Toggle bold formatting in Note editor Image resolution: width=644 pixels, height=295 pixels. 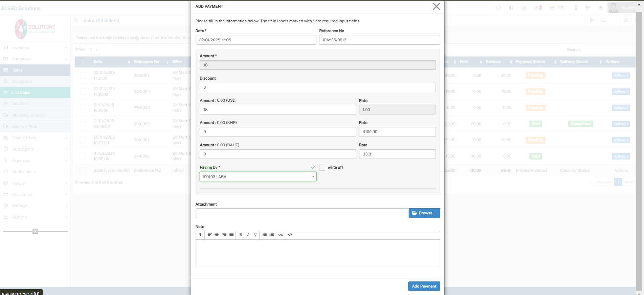pyautogui.click(x=241, y=235)
